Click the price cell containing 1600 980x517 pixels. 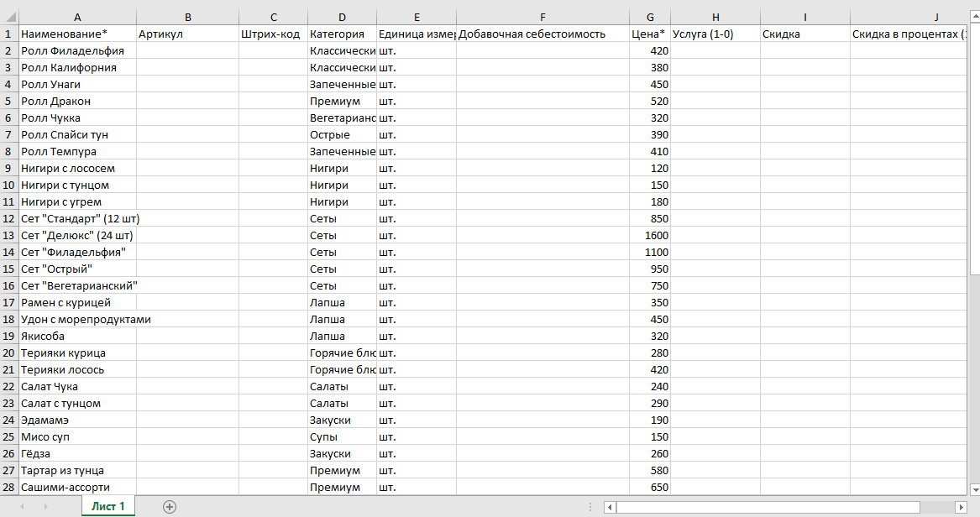point(650,235)
